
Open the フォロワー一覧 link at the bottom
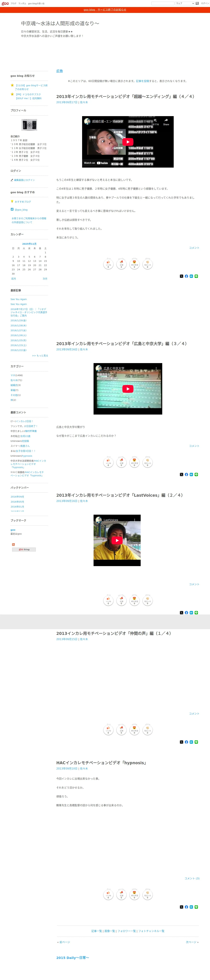127,931
